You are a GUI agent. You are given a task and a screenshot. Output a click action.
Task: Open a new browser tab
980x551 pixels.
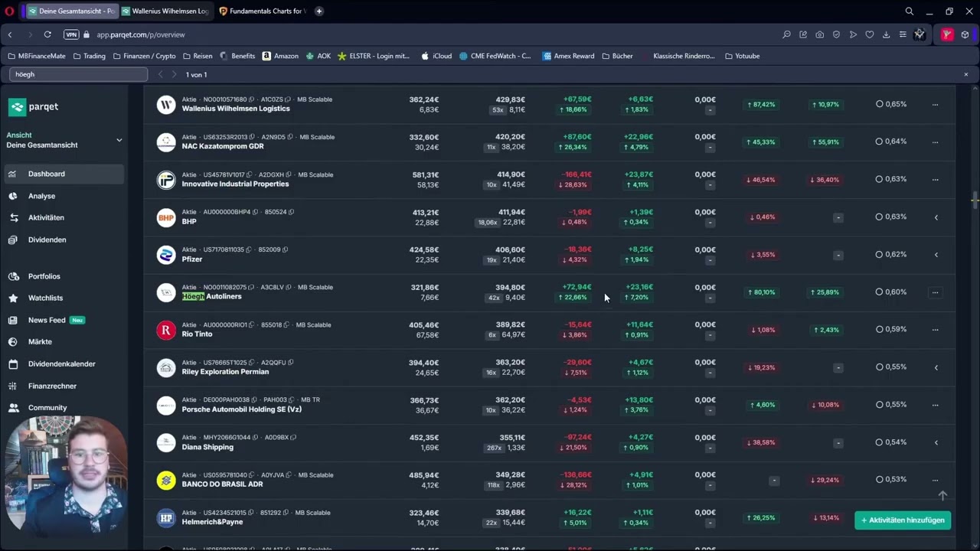pos(319,11)
